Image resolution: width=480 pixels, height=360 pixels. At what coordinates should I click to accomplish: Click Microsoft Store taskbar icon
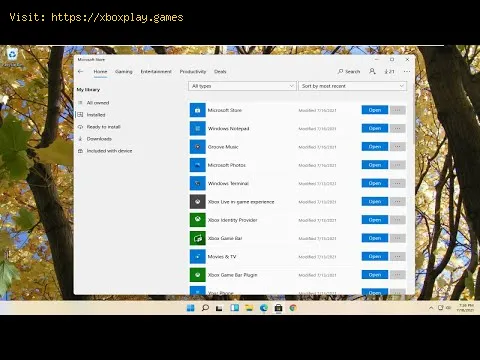point(278,308)
